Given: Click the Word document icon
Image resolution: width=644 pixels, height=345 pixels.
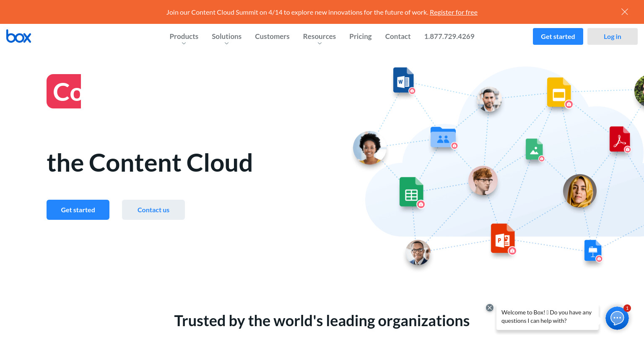Looking at the screenshot, I should [404, 80].
